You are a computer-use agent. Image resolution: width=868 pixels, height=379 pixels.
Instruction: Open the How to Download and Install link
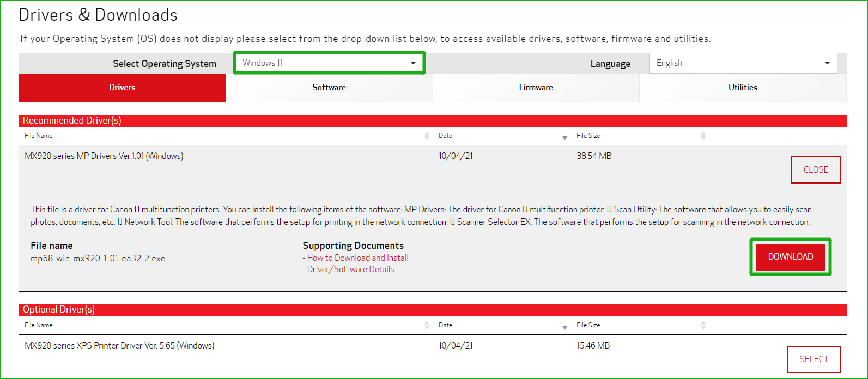357,258
